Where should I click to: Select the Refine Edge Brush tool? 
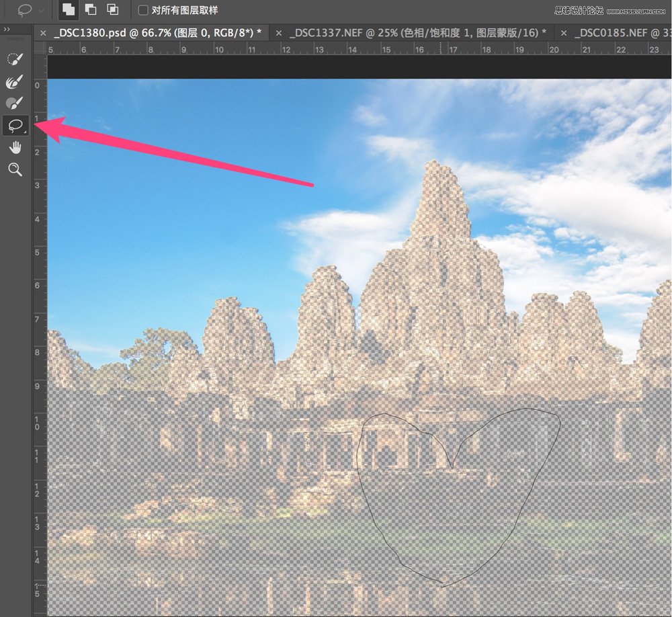point(15,80)
